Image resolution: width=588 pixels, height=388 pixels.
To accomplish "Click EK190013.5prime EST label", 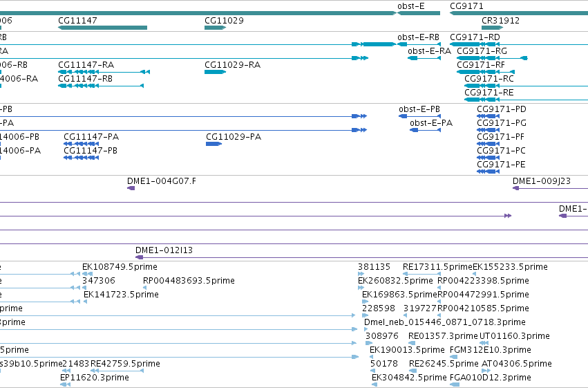I will (407, 350).
